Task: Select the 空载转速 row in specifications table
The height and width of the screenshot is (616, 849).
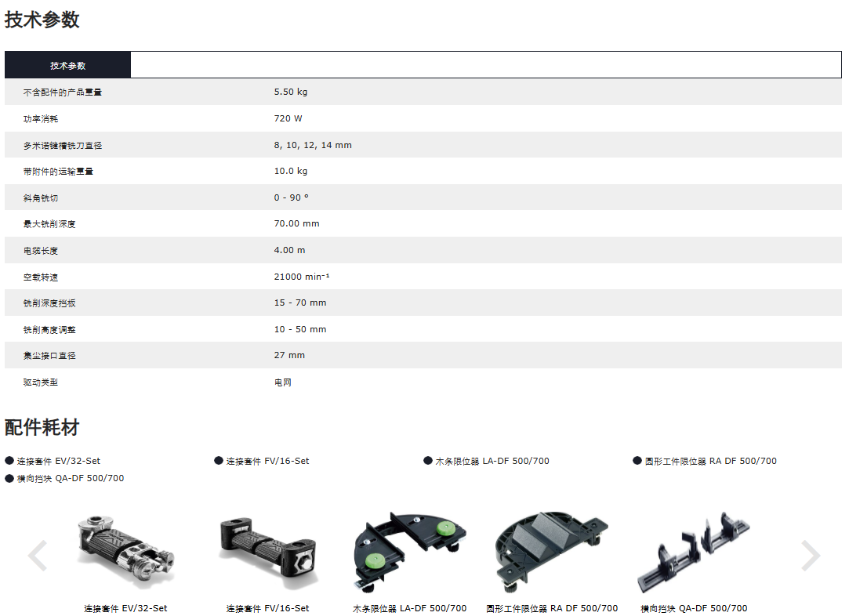Action: pyautogui.click(x=423, y=277)
